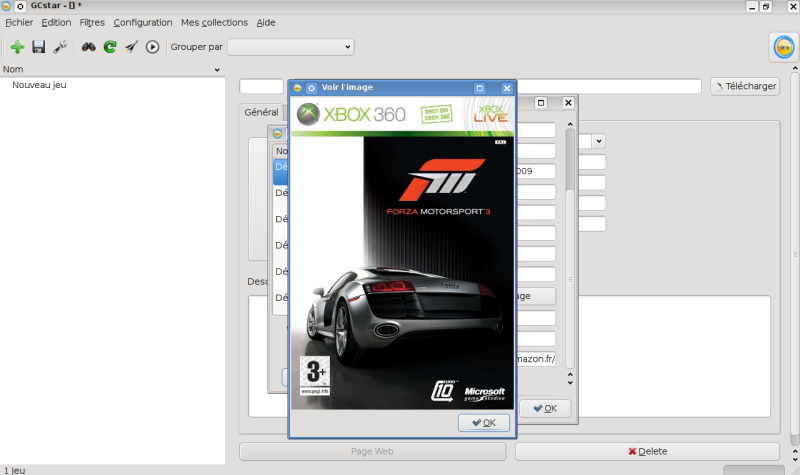Open the Grouper par combo box
Screen dimensions: 800x475
[290, 47]
